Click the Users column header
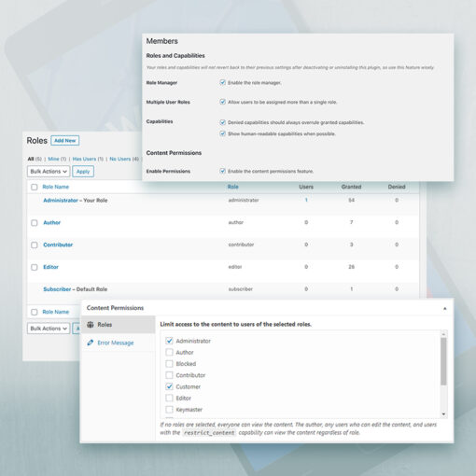This screenshot has height=476, width=476. (x=306, y=187)
